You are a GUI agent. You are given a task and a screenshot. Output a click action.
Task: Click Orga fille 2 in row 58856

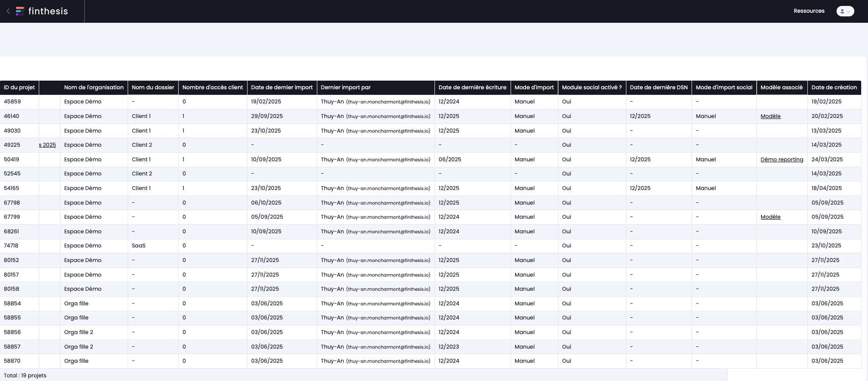point(78,332)
